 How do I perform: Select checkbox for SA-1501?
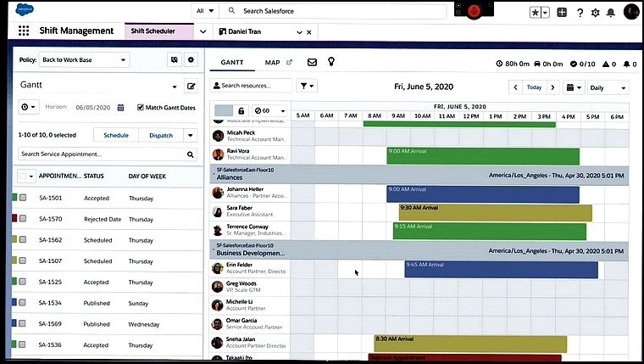click(x=23, y=198)
